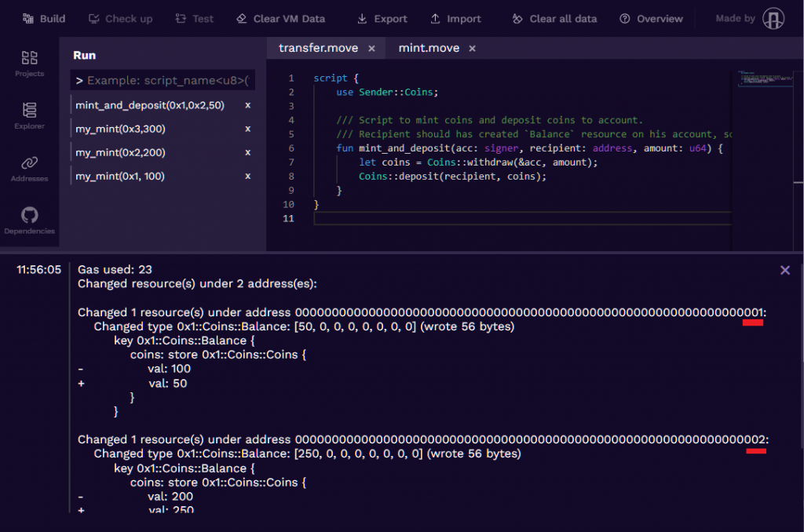Click the Run script input field
This screenshot has width=804, height=532.
pos(163,81)
